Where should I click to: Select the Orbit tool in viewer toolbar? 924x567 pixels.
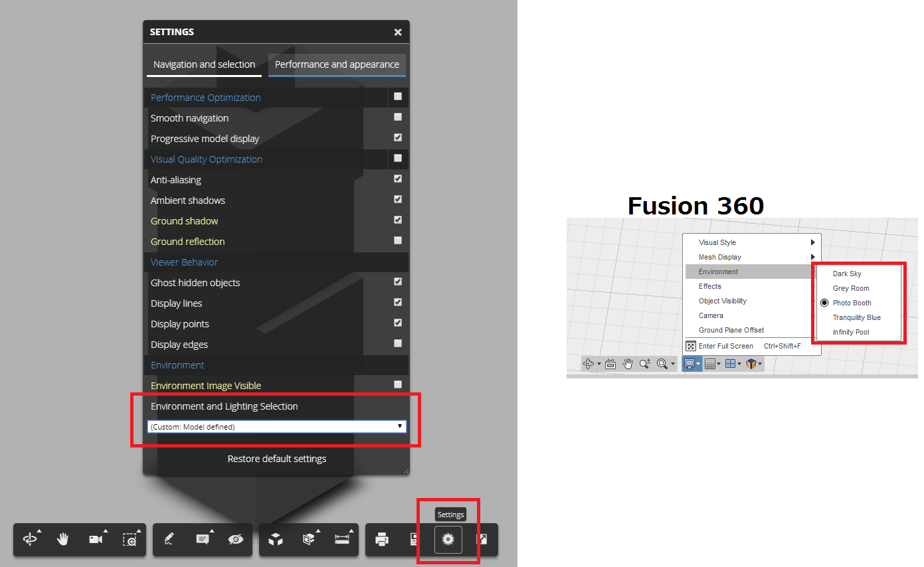tap(30, 539)
